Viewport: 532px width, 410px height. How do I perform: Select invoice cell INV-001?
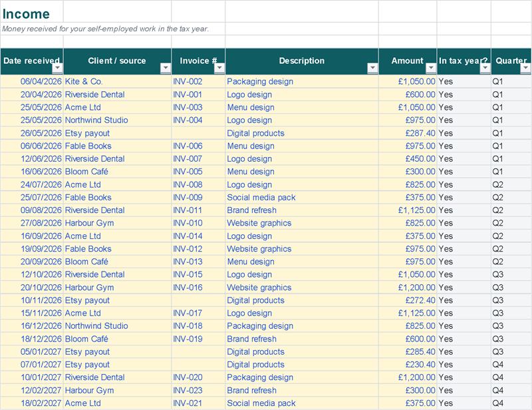pos(198,95)
